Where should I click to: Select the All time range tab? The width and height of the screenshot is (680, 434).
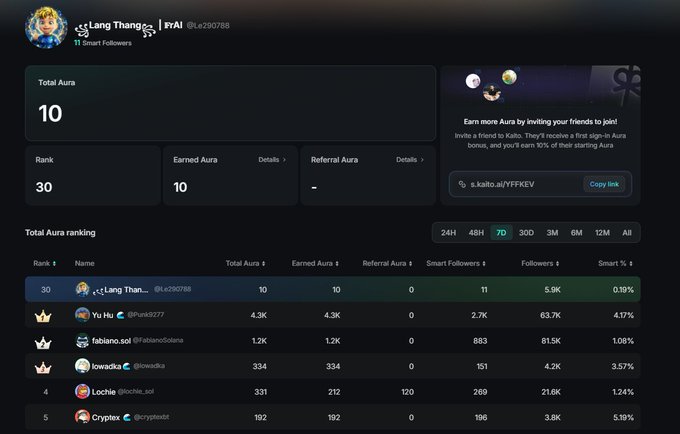[x=627, y=233]
